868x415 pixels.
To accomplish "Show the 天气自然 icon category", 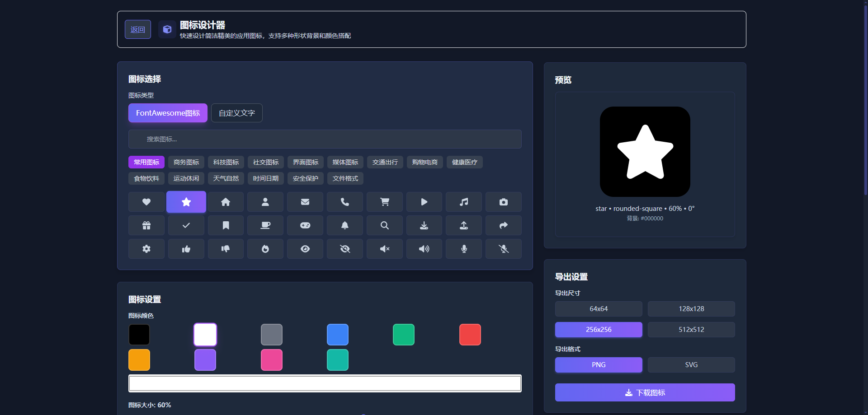I will [x=226, y=178].
